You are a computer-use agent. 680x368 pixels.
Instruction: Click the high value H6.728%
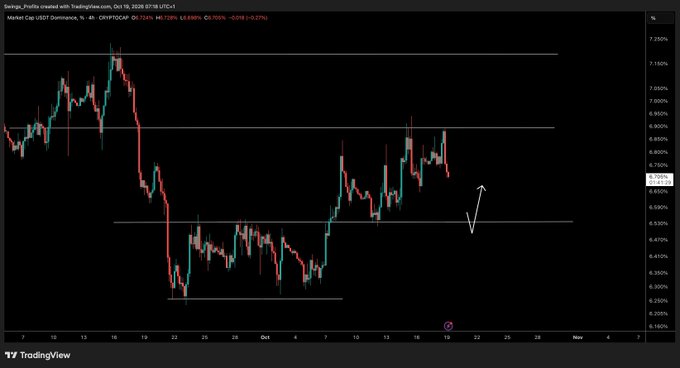point(167,18)
